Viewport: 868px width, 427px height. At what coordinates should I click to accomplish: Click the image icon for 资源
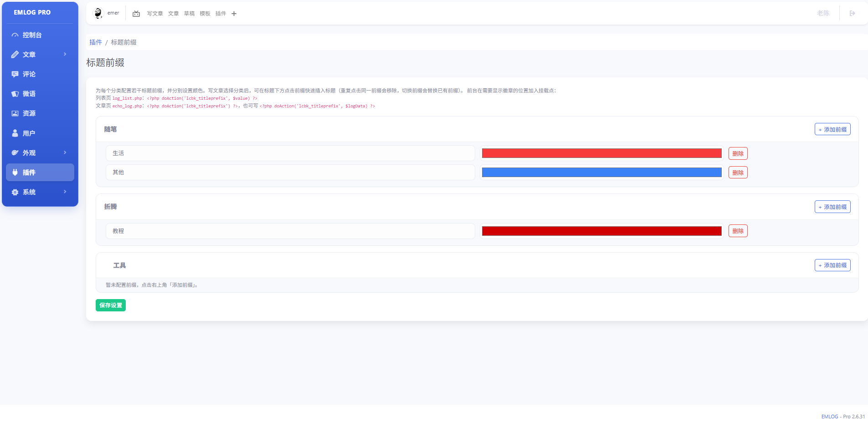(15, 113)
